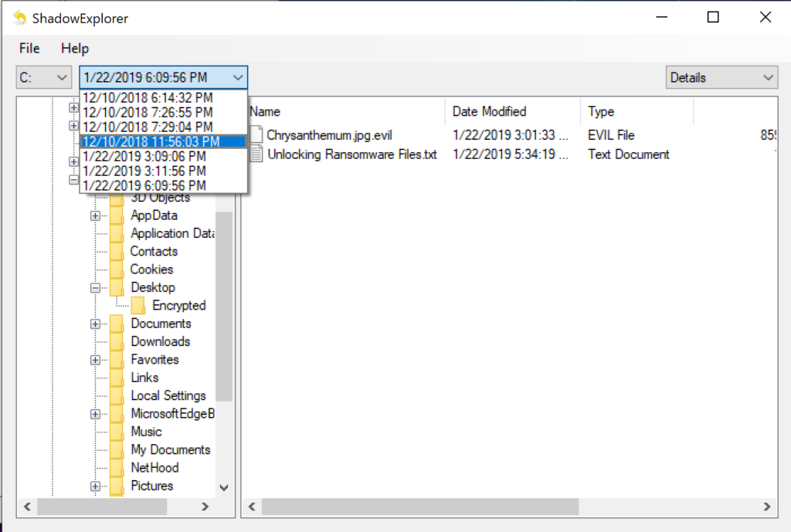
Task: Click the Downloads folder icon
Action: (x=117, y=342)
